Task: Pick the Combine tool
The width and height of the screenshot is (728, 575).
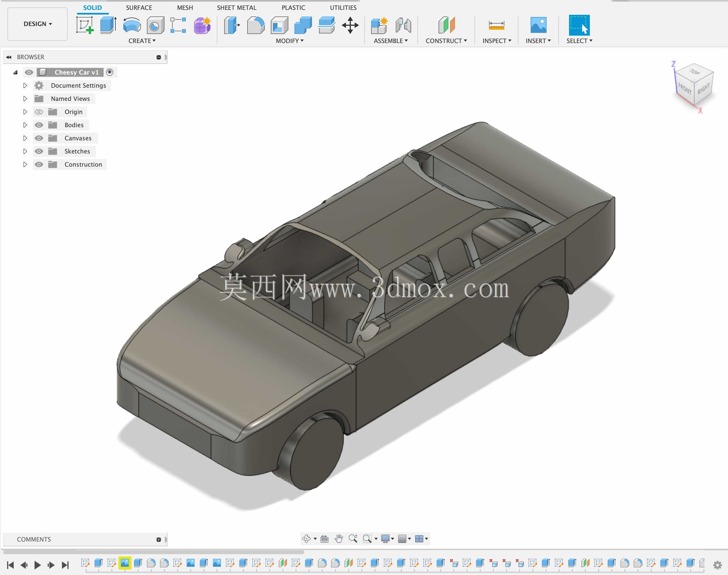Action: coord(303,25)
